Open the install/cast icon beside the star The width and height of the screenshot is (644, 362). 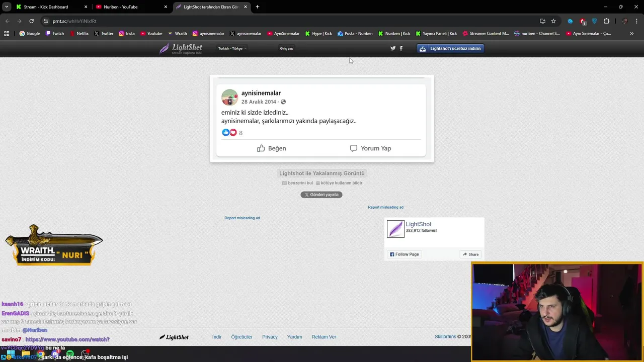click(542, 21)
